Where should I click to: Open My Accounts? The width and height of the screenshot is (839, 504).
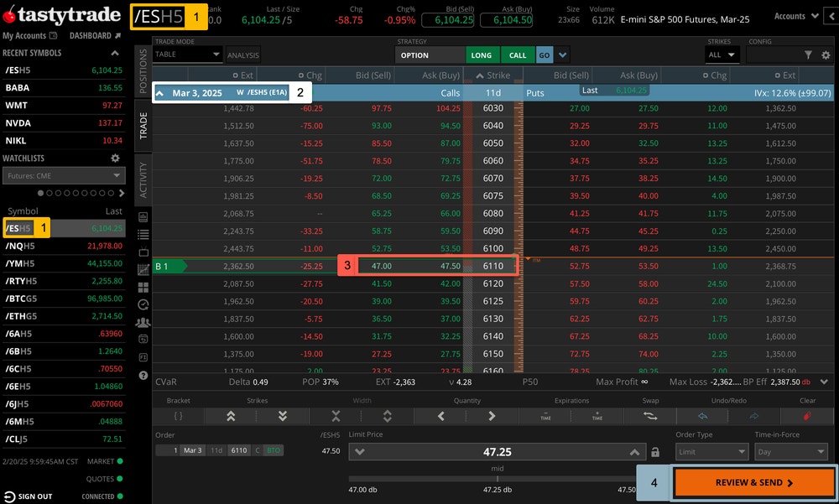click(x=30, y=35)
